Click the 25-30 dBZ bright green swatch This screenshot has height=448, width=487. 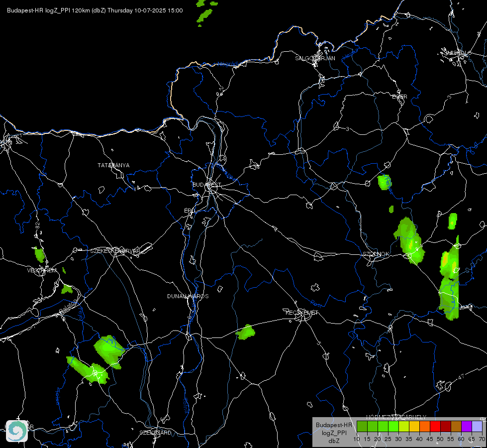(393, 426)
